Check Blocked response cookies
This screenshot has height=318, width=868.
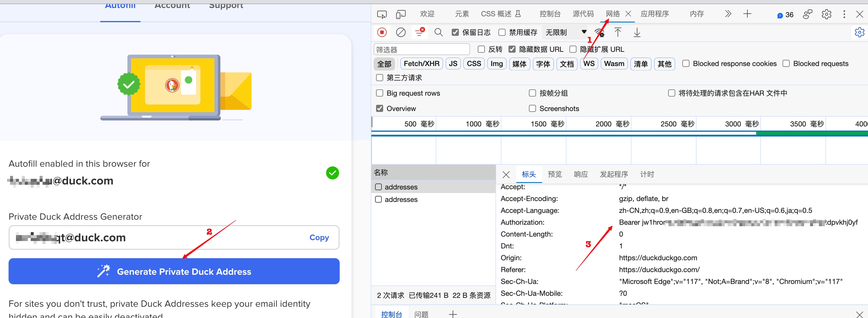[686, 63]
